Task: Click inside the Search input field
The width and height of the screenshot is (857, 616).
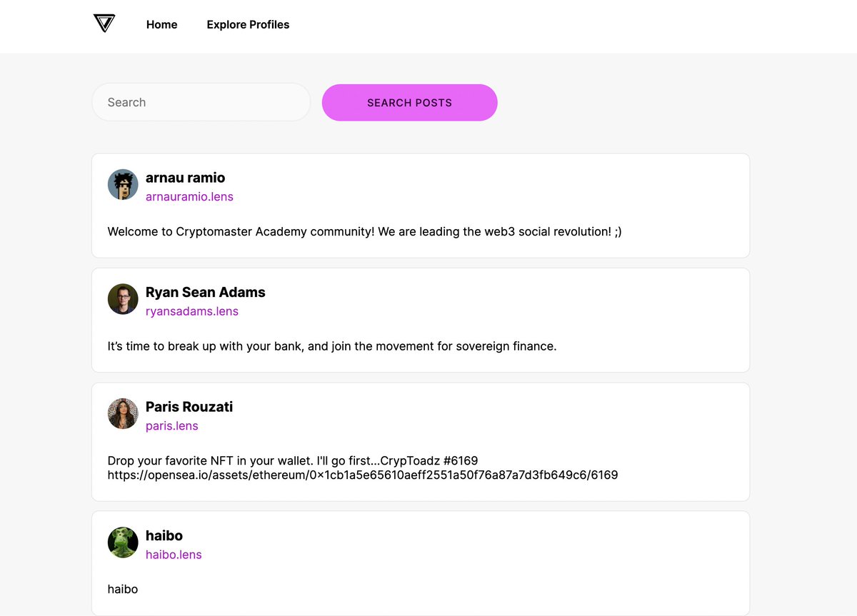Action: pos(201,102)
